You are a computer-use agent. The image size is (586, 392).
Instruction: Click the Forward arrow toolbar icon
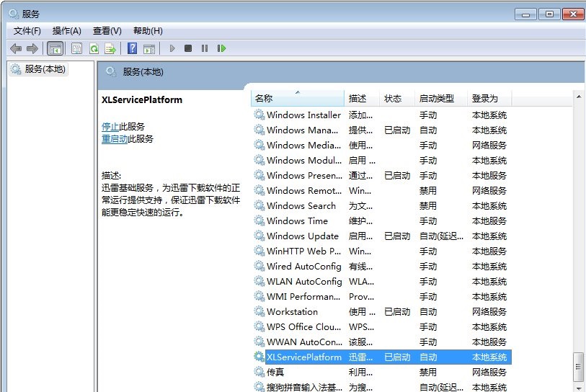pos(32,48)
